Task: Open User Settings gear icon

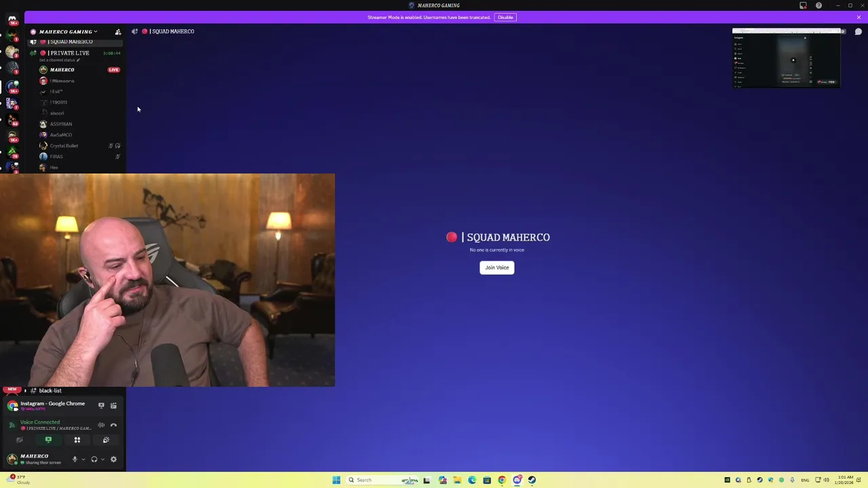Action: coord(113,460)
